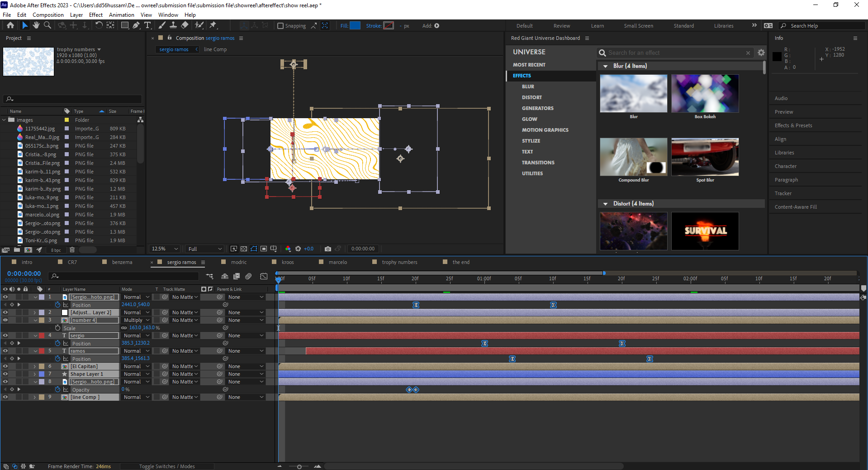Open blending mode dropdown for number 4 layer

coord(136,320)
